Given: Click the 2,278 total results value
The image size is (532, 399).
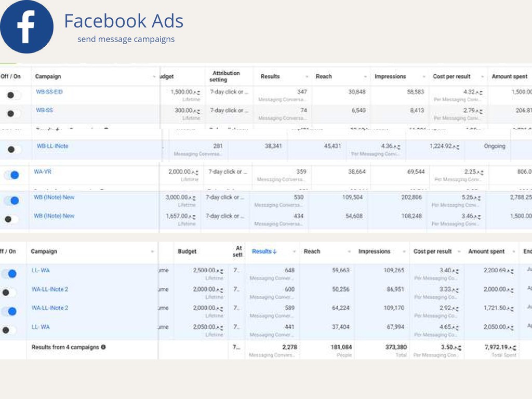Looking at the screenshot, I should pos(289,347).
